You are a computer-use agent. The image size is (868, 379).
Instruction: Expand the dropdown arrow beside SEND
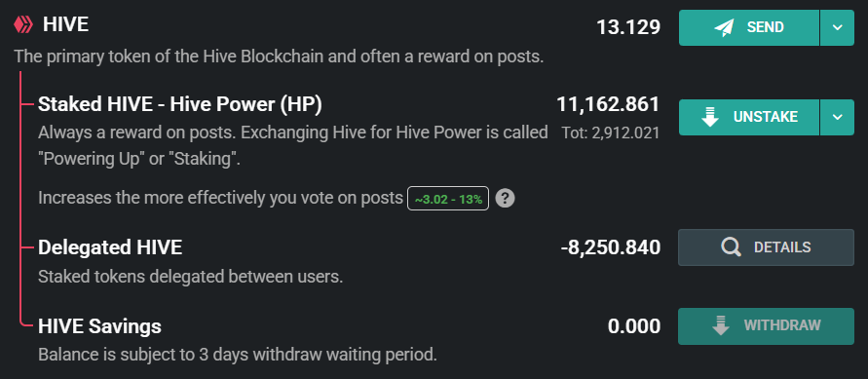click(x=837, y=27)
